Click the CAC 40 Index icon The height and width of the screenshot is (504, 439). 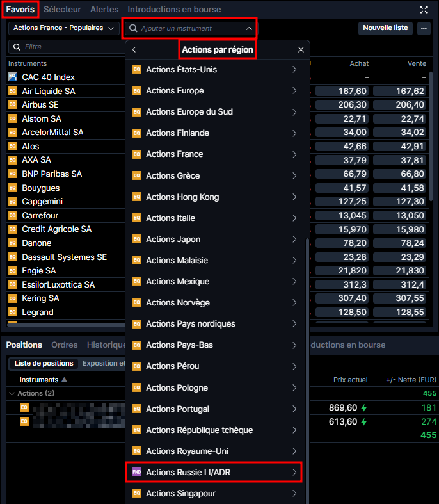13,77
